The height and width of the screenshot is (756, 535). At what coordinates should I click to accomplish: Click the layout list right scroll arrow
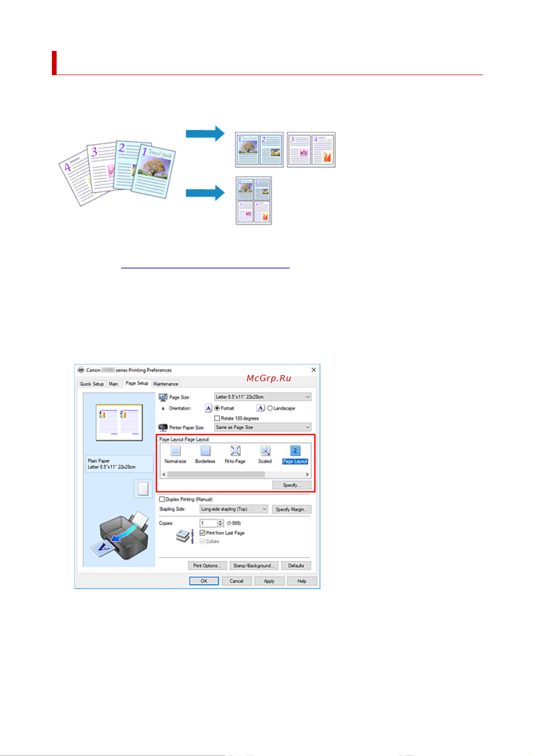pos(307,474)
